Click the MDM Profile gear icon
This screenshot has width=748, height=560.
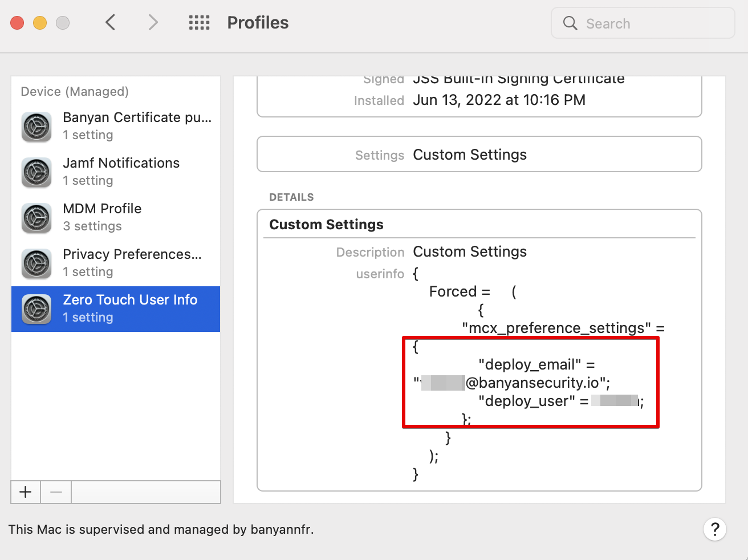point(36,218)
